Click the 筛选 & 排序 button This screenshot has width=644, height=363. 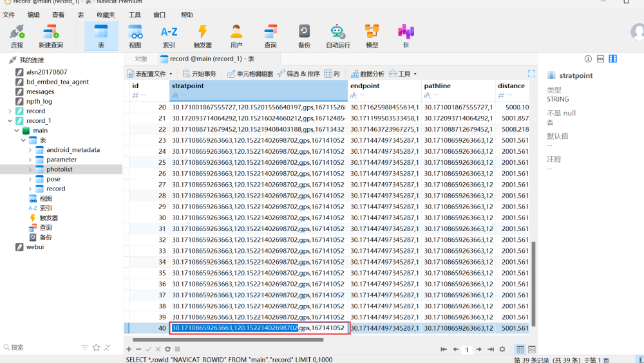point(298,74)
